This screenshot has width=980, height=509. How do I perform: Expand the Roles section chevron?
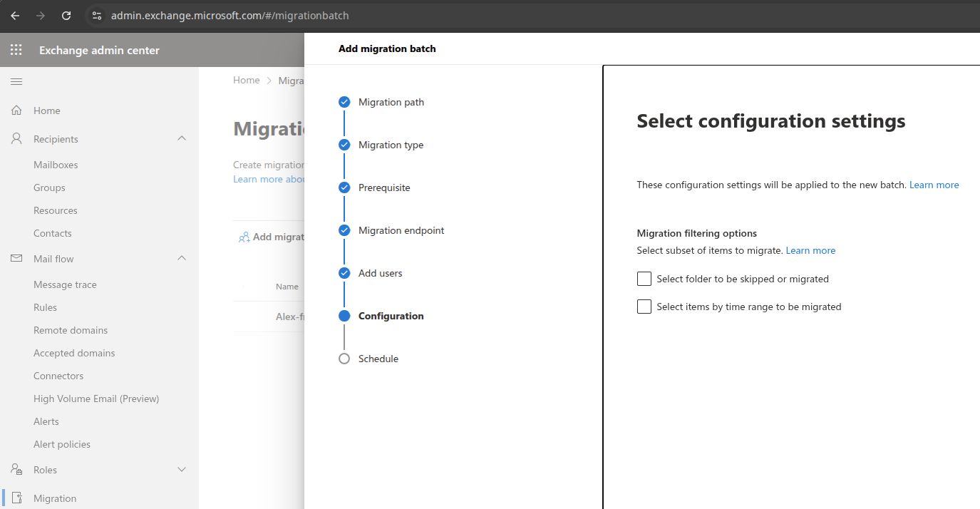click(182, 470)
